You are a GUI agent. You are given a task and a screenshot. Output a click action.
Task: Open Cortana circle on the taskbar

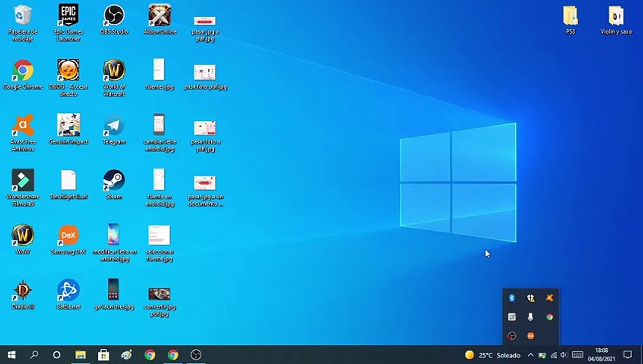[x=57, y=355]
